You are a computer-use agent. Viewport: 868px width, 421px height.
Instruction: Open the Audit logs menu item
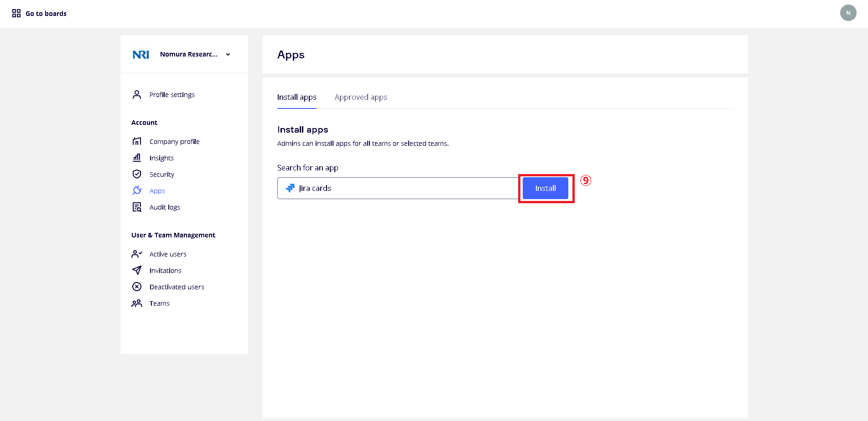click(x=165, y=207)
